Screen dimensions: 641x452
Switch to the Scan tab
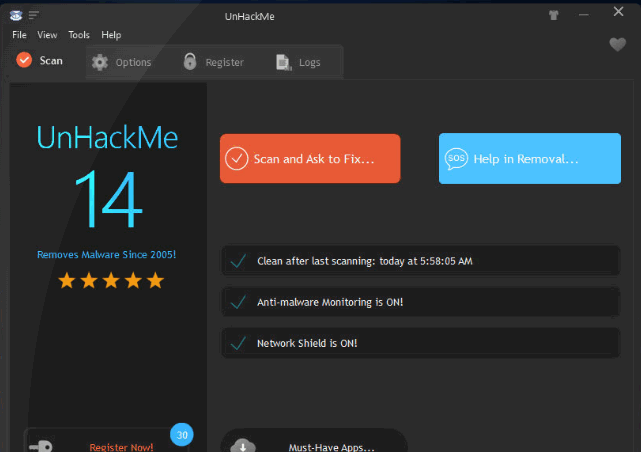coord(40,60)
